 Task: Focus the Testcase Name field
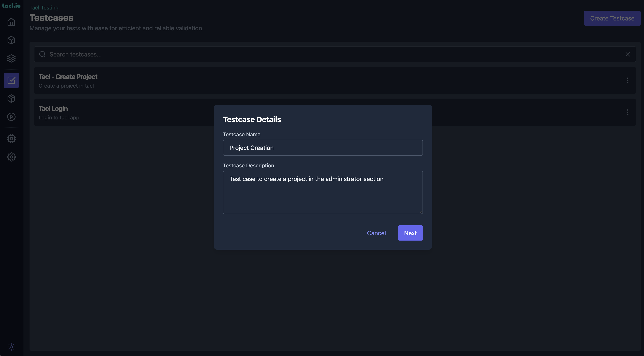[x=323, y=148]
